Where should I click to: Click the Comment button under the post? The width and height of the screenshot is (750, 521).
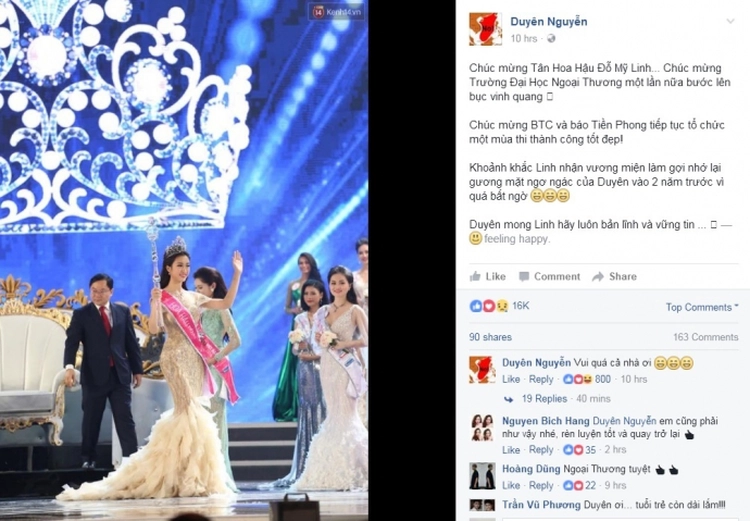click(550, 277)
